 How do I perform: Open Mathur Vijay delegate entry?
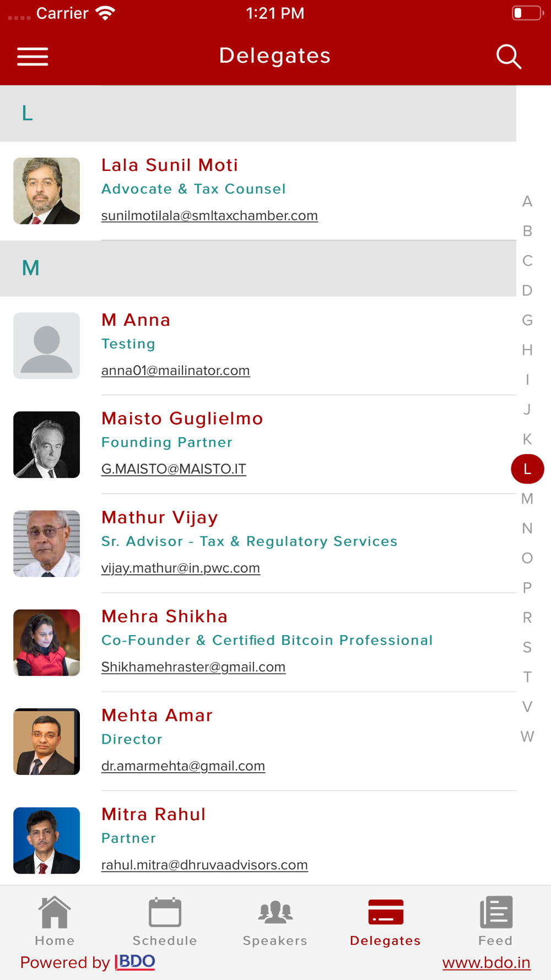(258, 543)
